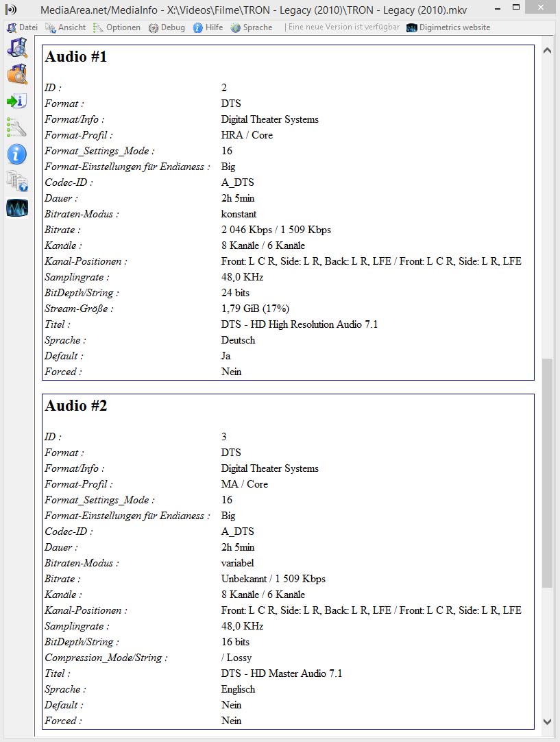
Task: Minimize the MediaInfo window
Action: pyautogui.click(x=498, y=8)
